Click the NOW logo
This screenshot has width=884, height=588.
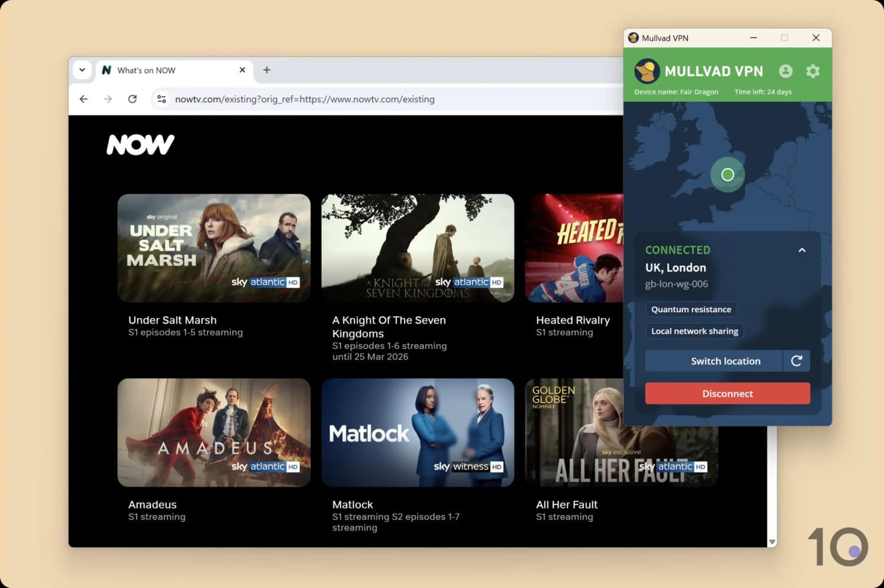coord(140,144)
